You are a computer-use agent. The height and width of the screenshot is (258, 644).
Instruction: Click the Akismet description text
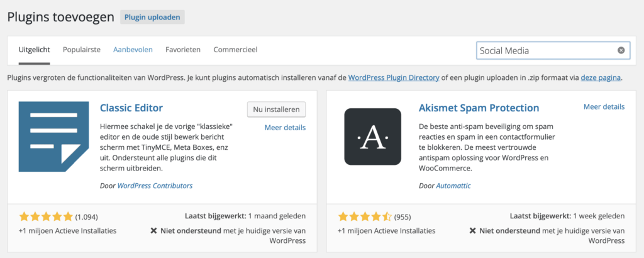(x=487, y=147)
